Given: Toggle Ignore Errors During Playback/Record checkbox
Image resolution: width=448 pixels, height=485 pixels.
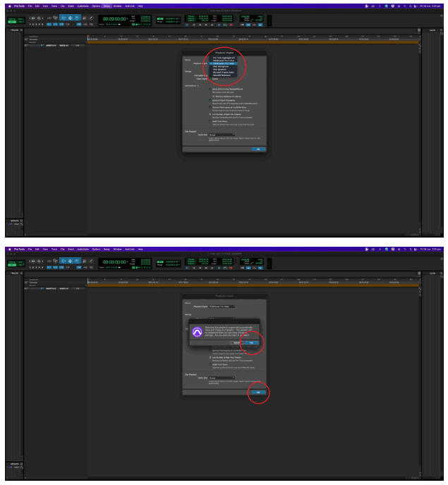Looking at the screenshot, I should [210, 89].
